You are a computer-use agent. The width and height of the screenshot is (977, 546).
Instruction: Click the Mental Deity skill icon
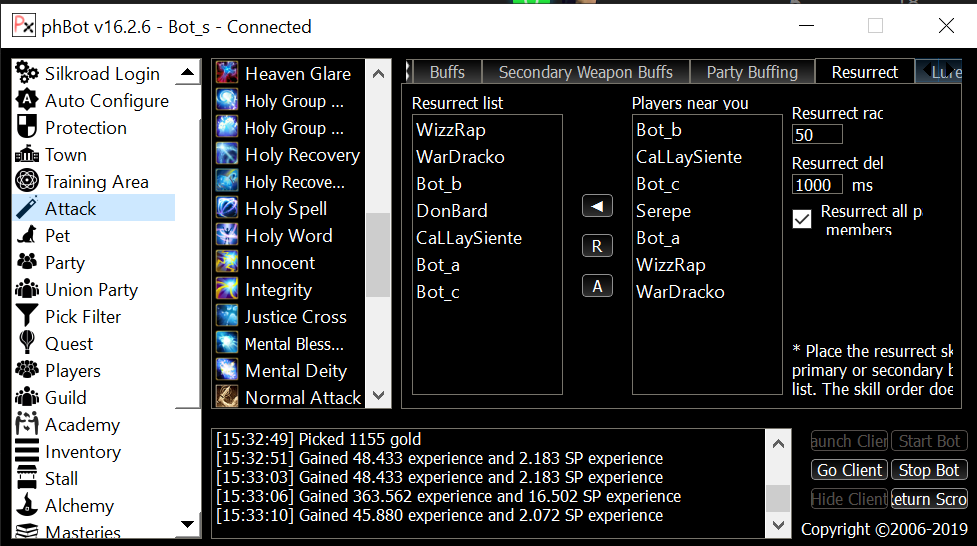(x=228, y=371)
